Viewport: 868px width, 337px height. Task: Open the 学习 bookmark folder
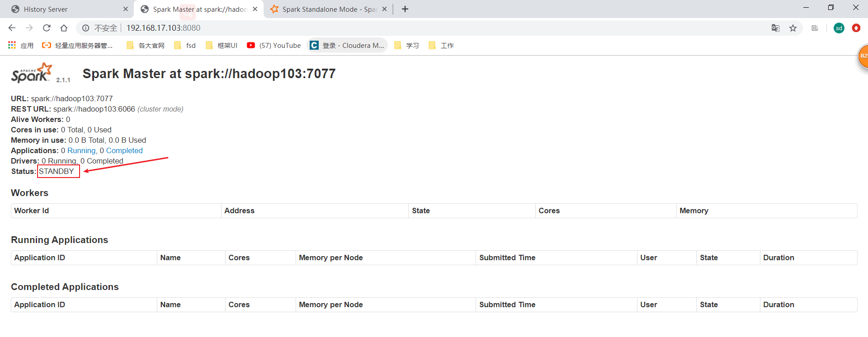pos(406,45)
